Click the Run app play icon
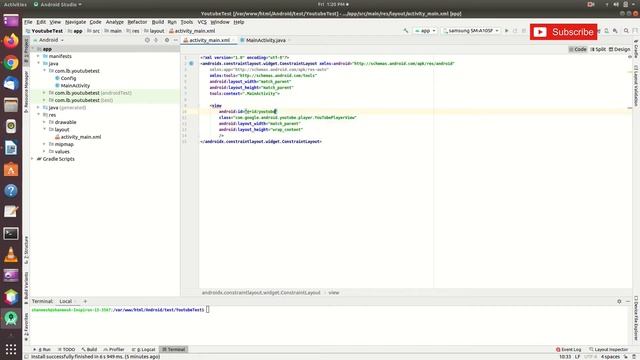The image size is (640, 360). [x=507, y=31]
